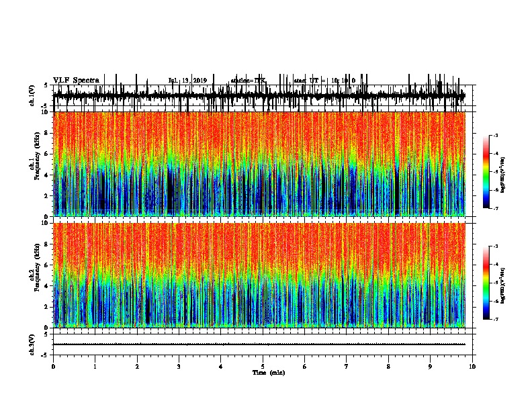
Task: Click the ch.3 flat voltage trace
Action: pos(259,345)
